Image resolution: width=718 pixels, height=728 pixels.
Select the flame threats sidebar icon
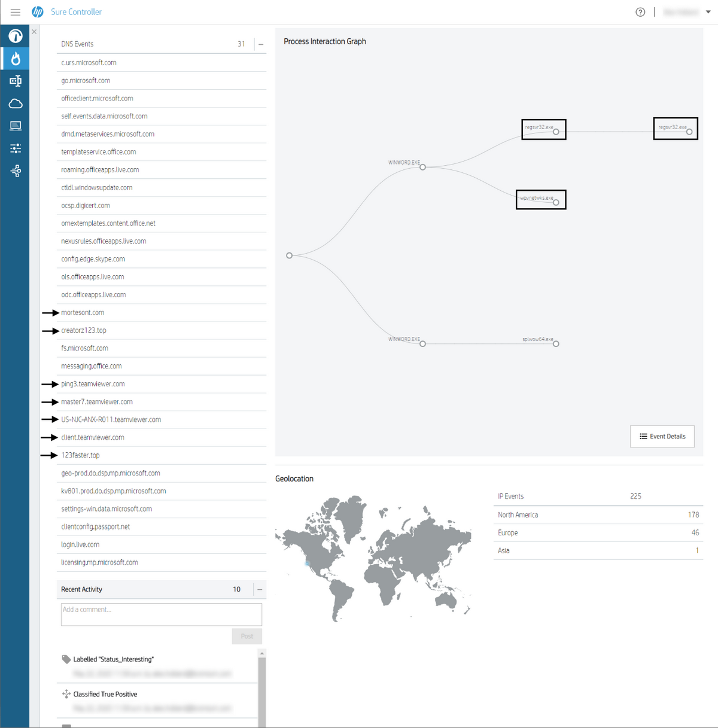click(x=16, y=59)
